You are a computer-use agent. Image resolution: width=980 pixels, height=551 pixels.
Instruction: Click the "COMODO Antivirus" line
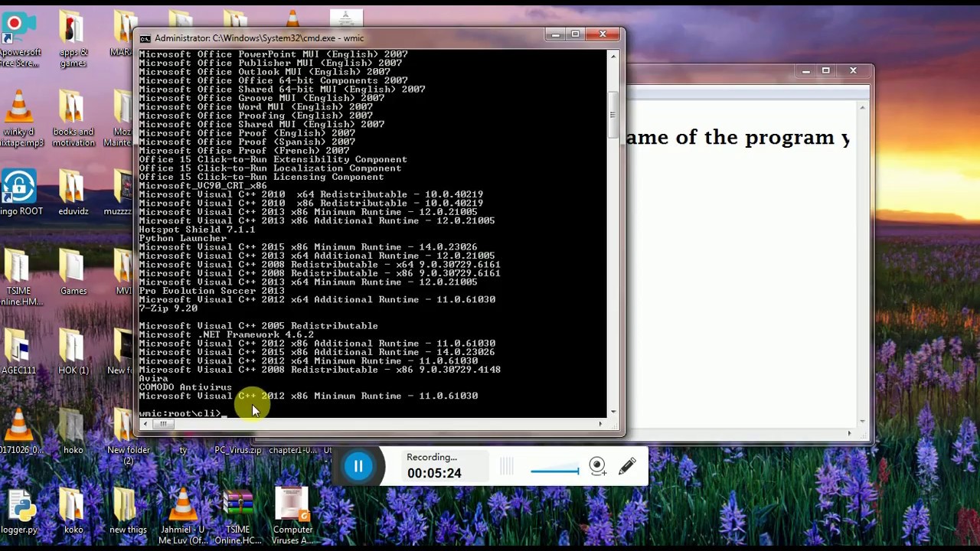click(x=185, y=387)
